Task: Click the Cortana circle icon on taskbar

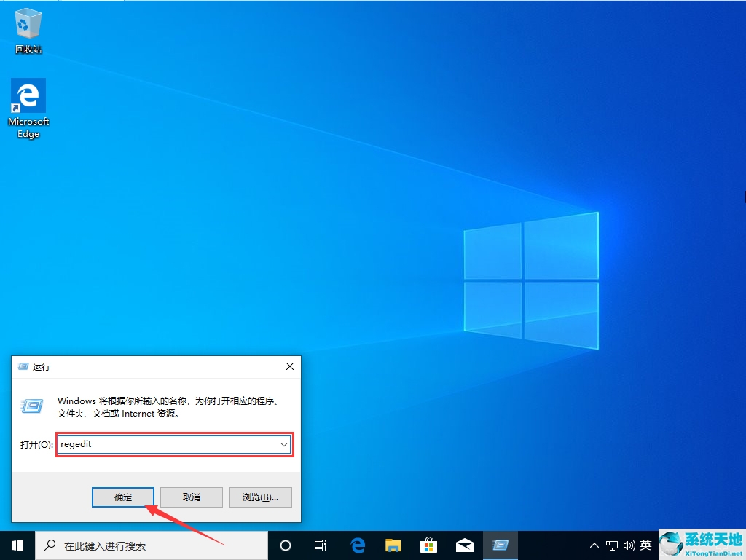Action: click(285, 545)
